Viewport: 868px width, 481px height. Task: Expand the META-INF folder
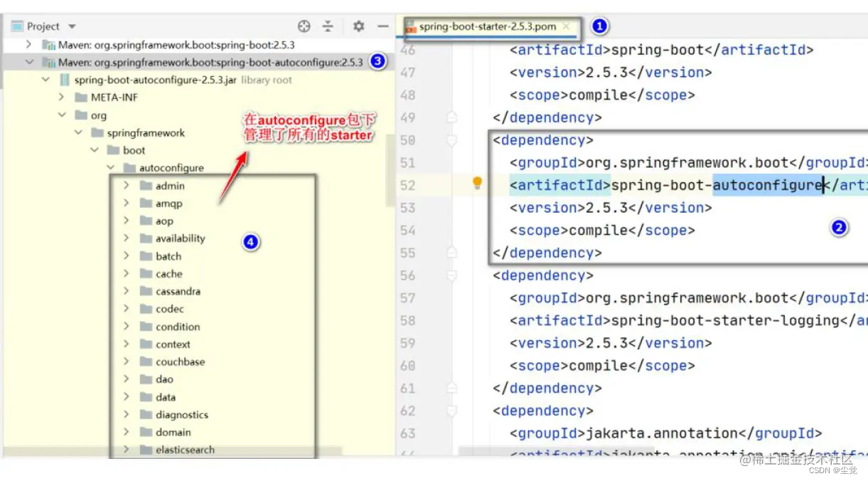[62, 97]
